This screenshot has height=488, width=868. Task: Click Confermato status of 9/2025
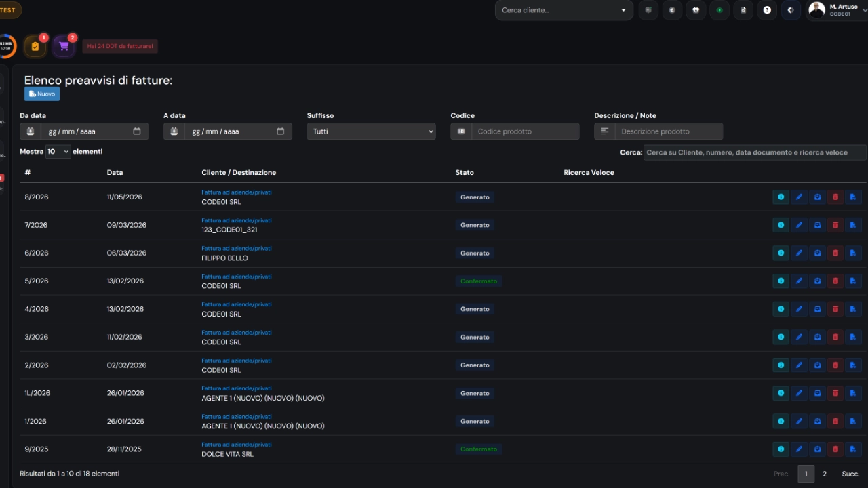click(479, 449)
